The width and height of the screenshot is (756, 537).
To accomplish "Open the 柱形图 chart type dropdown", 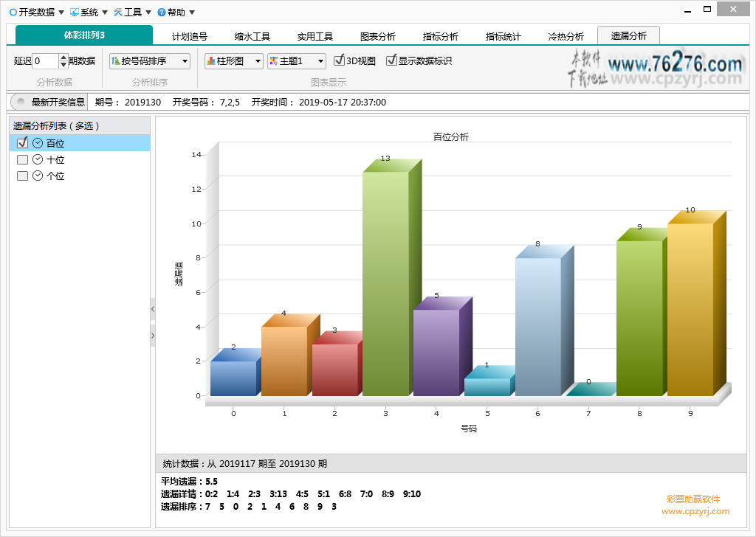I will pyautogui.click(x=234, y=61).
